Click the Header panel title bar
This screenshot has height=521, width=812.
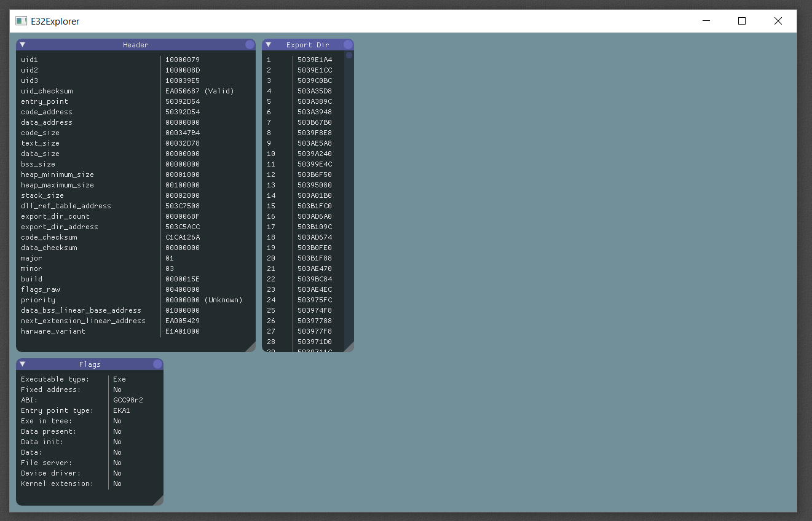(136, 44)
